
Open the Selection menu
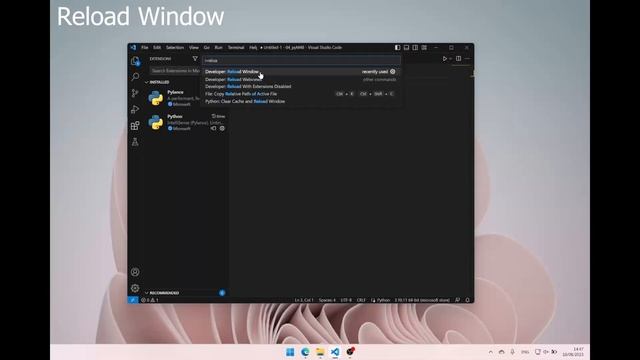(x=175, y=47)
